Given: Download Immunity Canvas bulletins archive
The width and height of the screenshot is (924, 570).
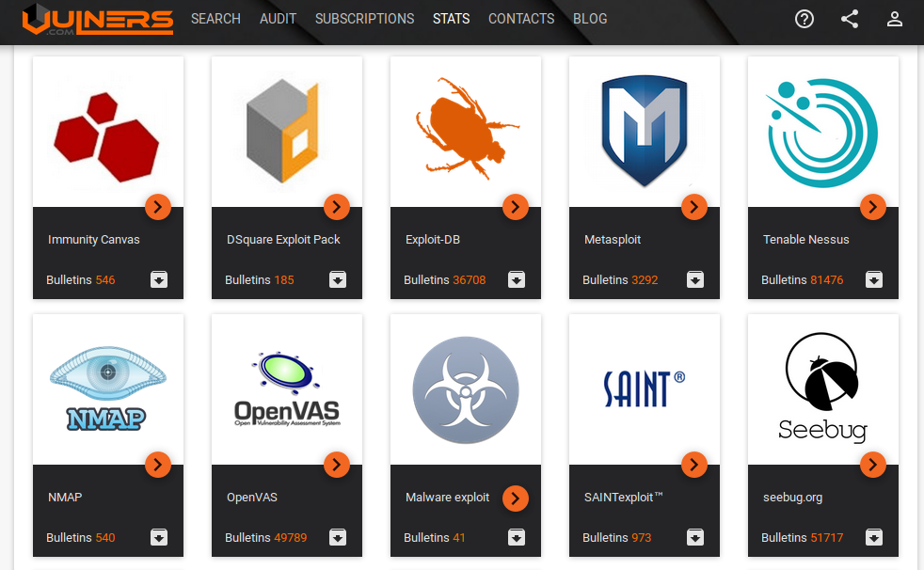Looking at the screenshot, I should pos(159,279).
